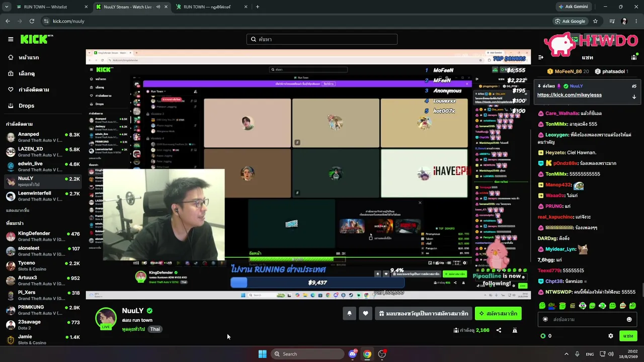Viewport: 644px width, 362px height.
Task: Click the microphone icon in system tray
Action: (577, 354)
